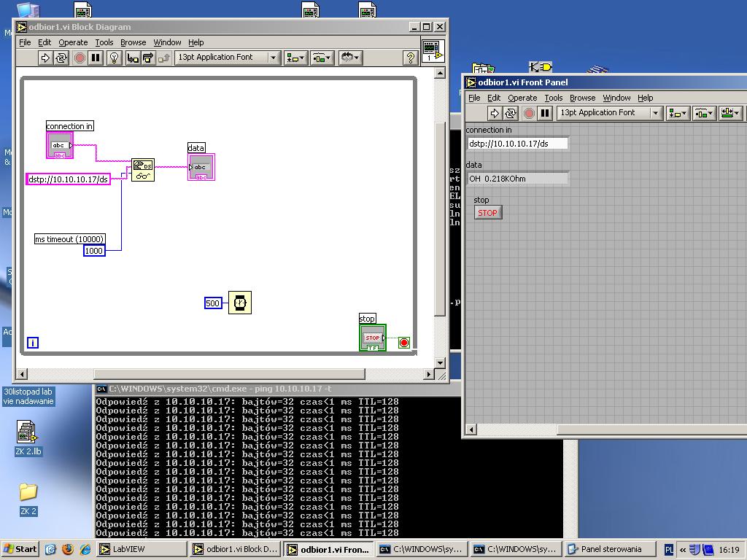Click the connection in text field on Front Panel

tap(516, 144)
